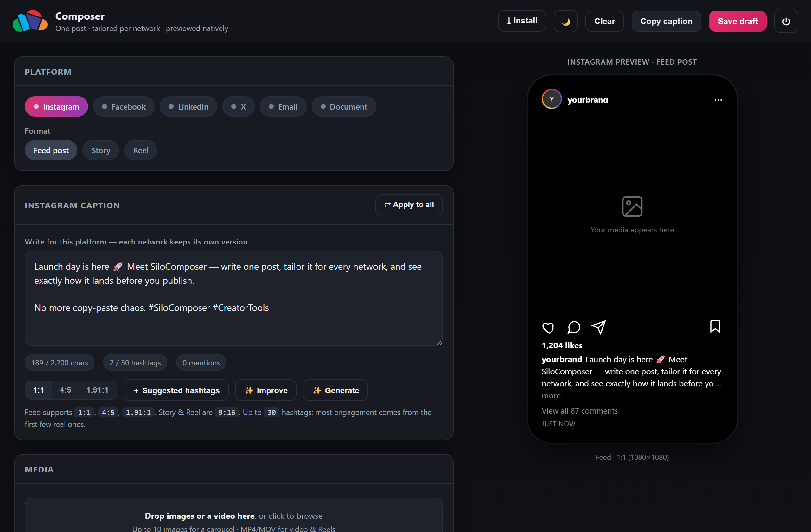This screenshot has width=811, height=532.
Task: Choose the 1:1 aspect ratio
Action: pos(39,390)
